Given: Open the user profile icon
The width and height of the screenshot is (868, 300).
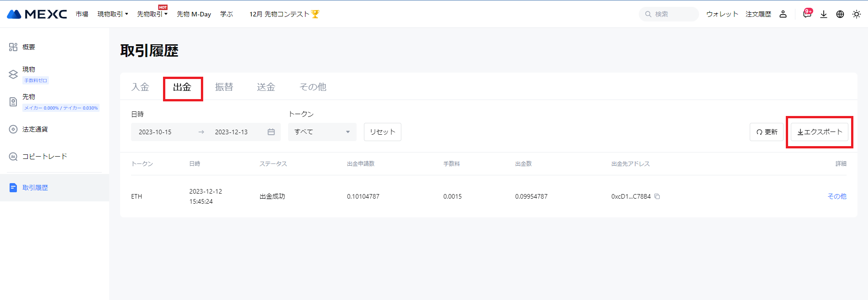Looking at the screenshot, I should point(783,14).
